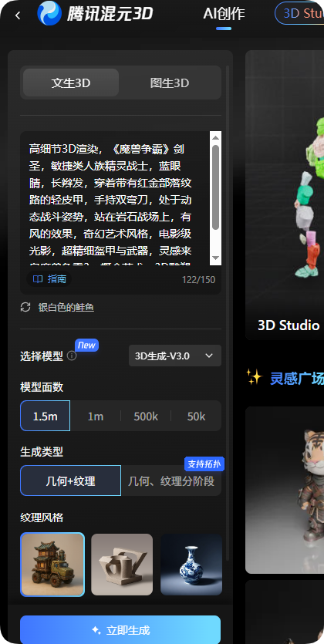Open the 指南 guide link
The image size is (324, 644).
click(49, 279)
